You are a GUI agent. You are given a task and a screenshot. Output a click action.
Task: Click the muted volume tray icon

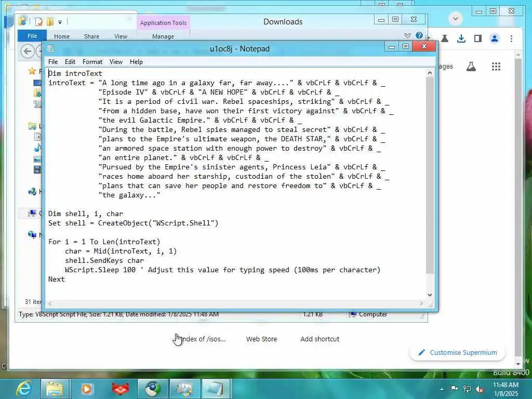click(480, 389)
